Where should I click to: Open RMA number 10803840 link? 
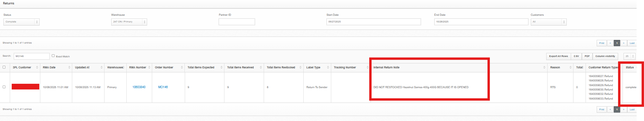(139, 87)
